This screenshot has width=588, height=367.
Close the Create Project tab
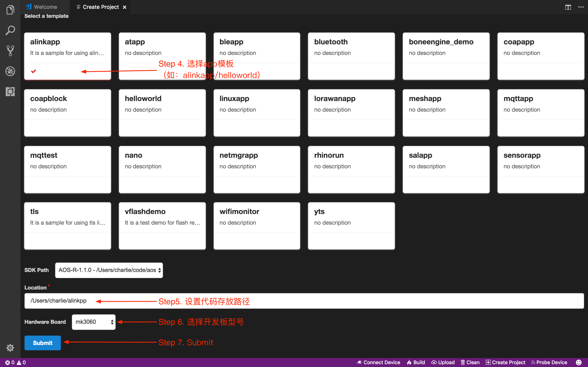[x=125, y=7]
